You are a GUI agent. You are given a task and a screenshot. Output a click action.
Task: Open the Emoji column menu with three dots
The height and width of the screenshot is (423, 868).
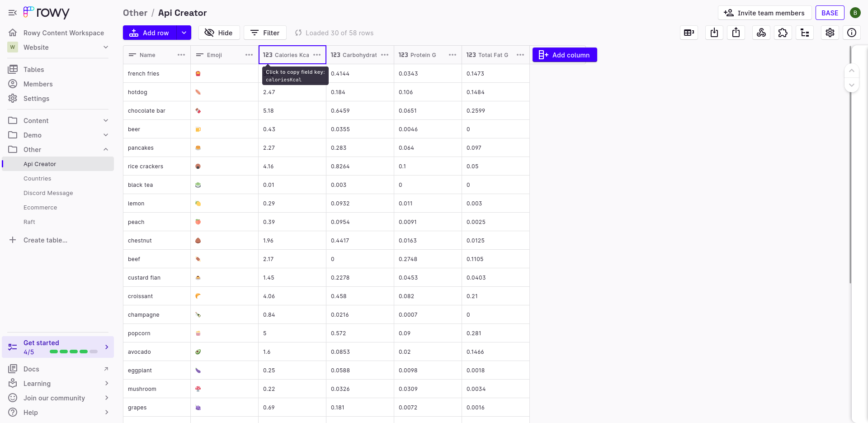249,55
